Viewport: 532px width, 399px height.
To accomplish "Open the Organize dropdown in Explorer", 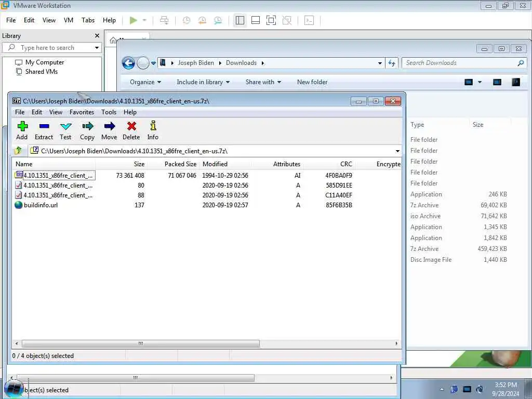I will 145,82.
